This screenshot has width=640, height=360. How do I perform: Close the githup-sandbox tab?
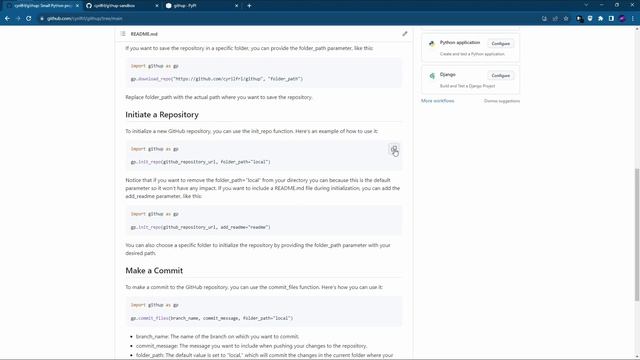coord(157,6)
